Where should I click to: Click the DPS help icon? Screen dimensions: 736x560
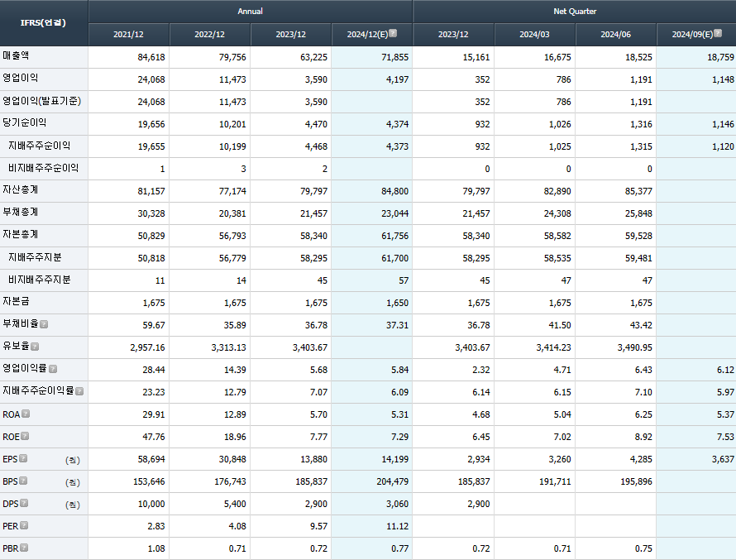[24, 503]
